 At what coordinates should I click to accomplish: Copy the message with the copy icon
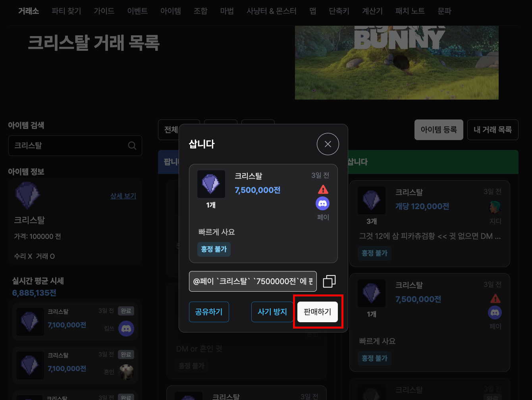point(329,281)
